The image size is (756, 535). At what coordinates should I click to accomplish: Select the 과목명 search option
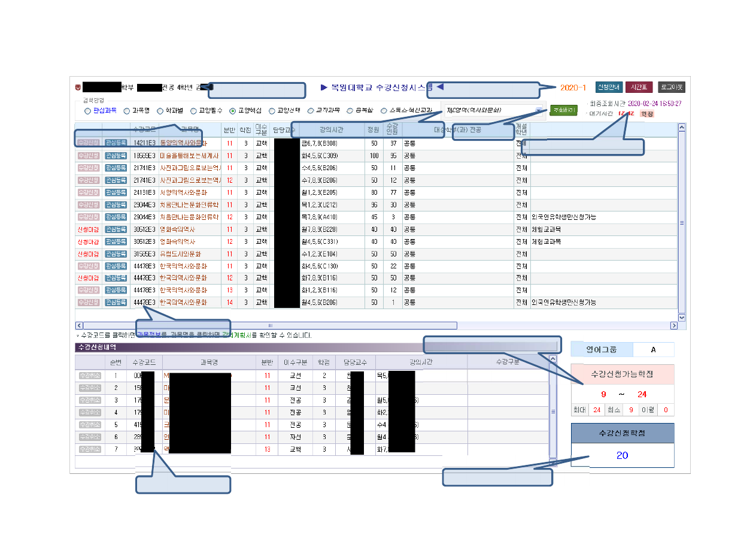coord(127,111)
